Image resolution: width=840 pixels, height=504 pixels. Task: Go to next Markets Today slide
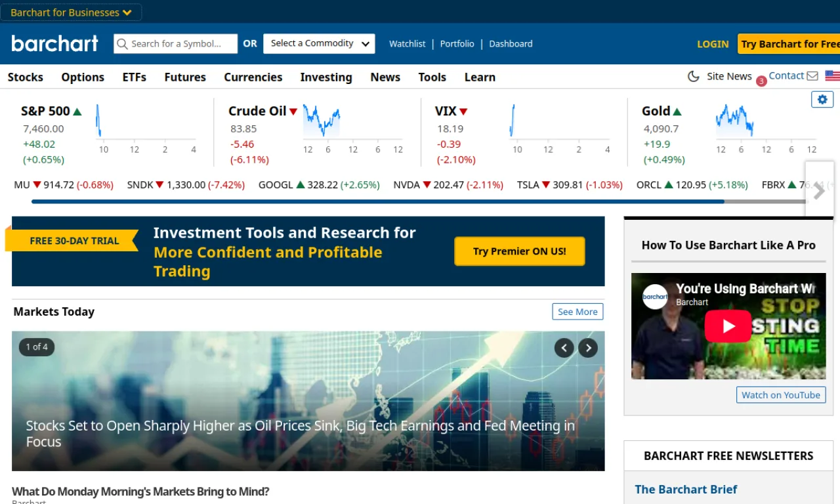coord(588,348)
